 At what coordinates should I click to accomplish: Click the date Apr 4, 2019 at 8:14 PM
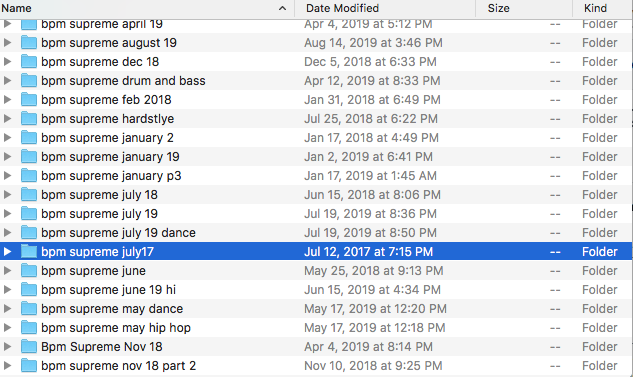tap(369, 346)
